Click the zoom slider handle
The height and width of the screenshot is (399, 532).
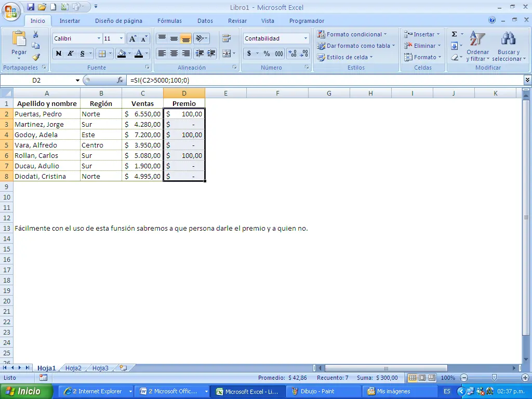494,377
